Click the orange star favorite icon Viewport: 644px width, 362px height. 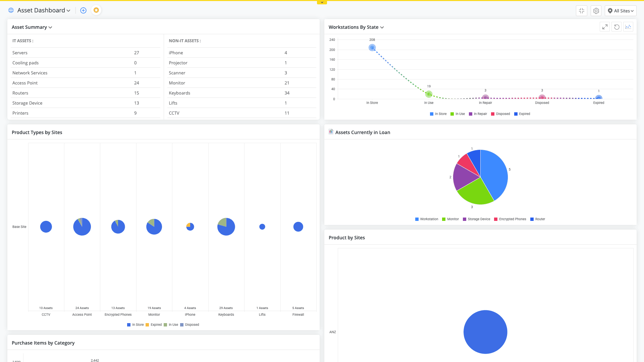(x=96, y=10)
